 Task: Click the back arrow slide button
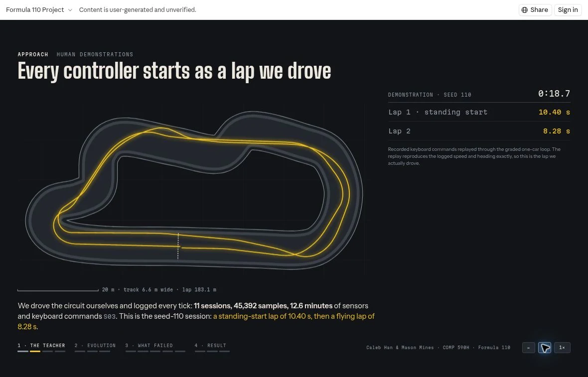click(x=528, y=348)
